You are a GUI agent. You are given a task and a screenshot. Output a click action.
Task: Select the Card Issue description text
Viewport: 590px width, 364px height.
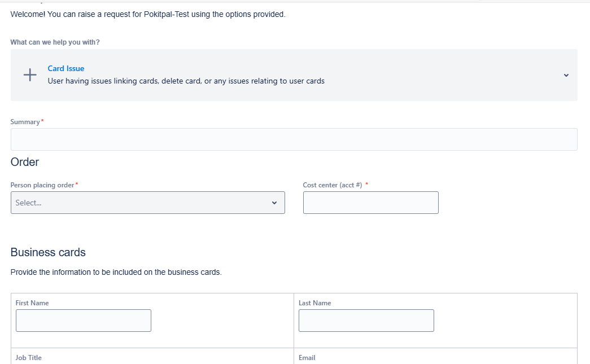186,81
